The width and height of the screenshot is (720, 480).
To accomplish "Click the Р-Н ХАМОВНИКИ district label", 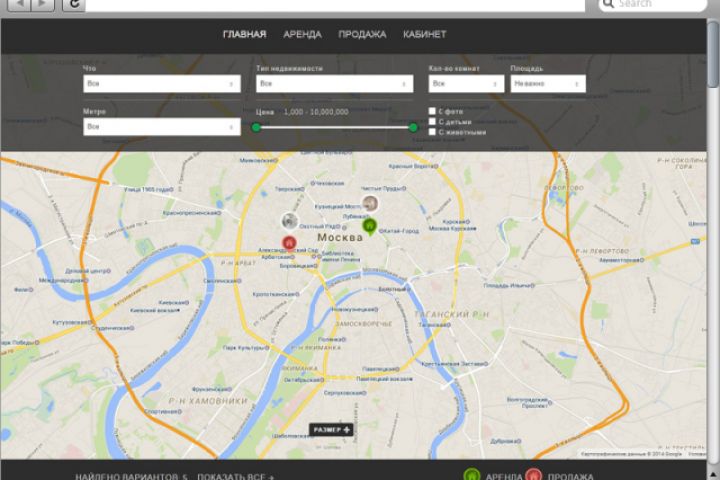I will coord(208,401).
